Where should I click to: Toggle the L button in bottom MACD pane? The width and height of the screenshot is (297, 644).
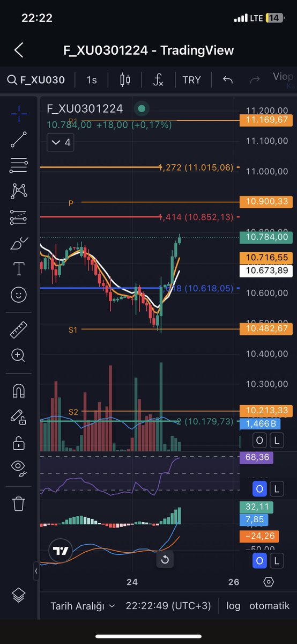click(x=276, y=561)
